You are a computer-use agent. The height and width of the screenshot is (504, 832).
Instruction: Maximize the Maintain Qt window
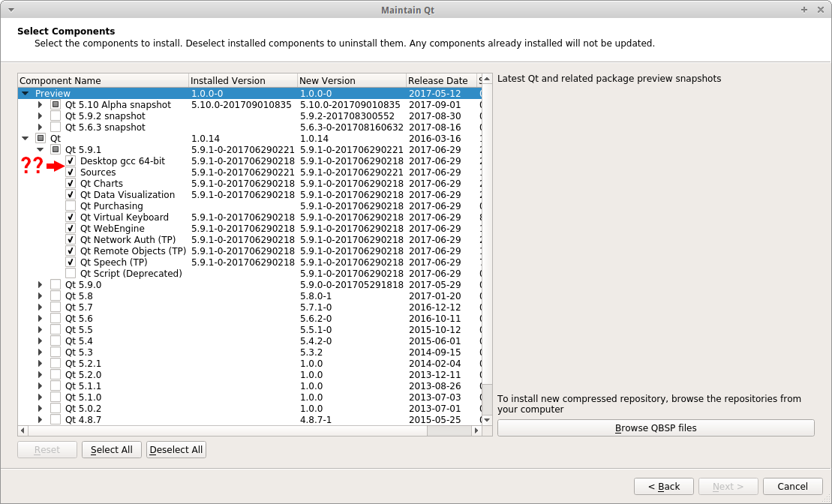(804, 10)
